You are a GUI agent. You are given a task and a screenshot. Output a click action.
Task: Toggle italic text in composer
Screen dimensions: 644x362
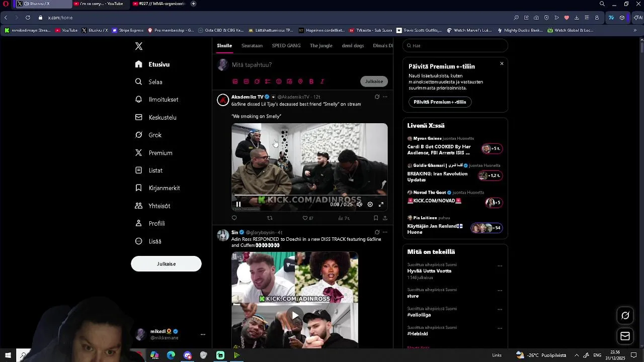[x=322, y=81]
